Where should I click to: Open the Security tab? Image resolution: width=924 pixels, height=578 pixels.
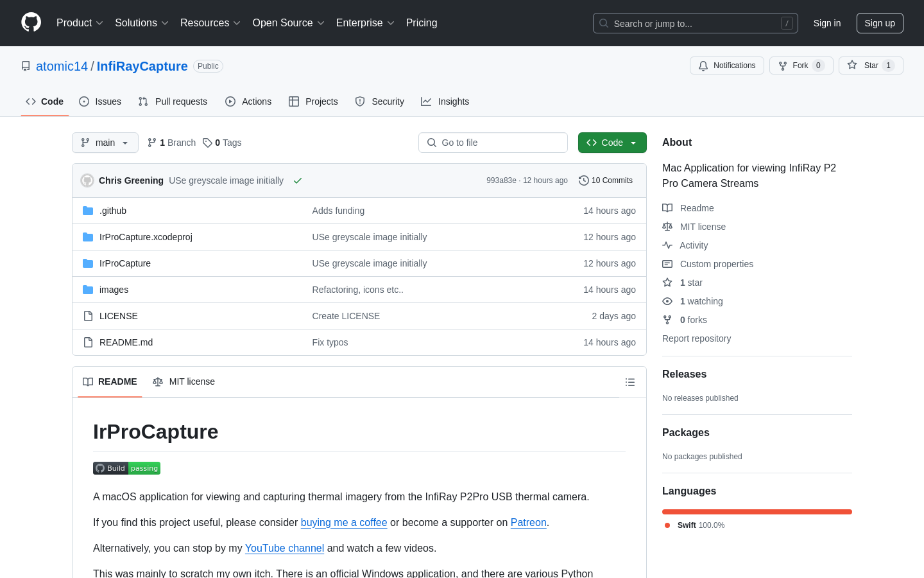point(380,101)
